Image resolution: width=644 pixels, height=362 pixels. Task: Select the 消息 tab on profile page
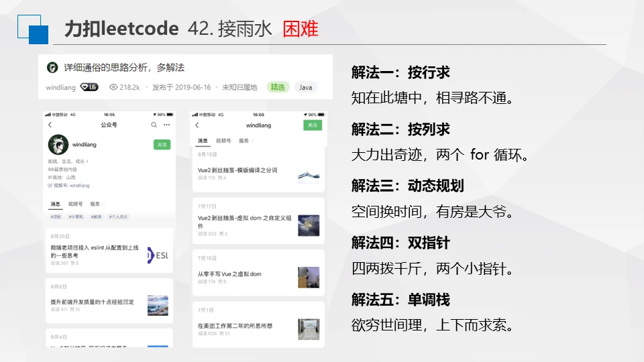(x=56, y=204)
